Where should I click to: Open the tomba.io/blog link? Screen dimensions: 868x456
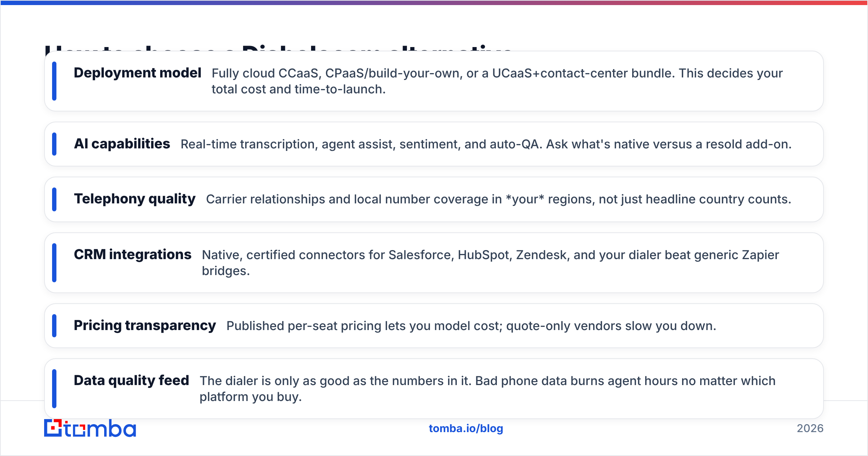click(x=466, y=428)
